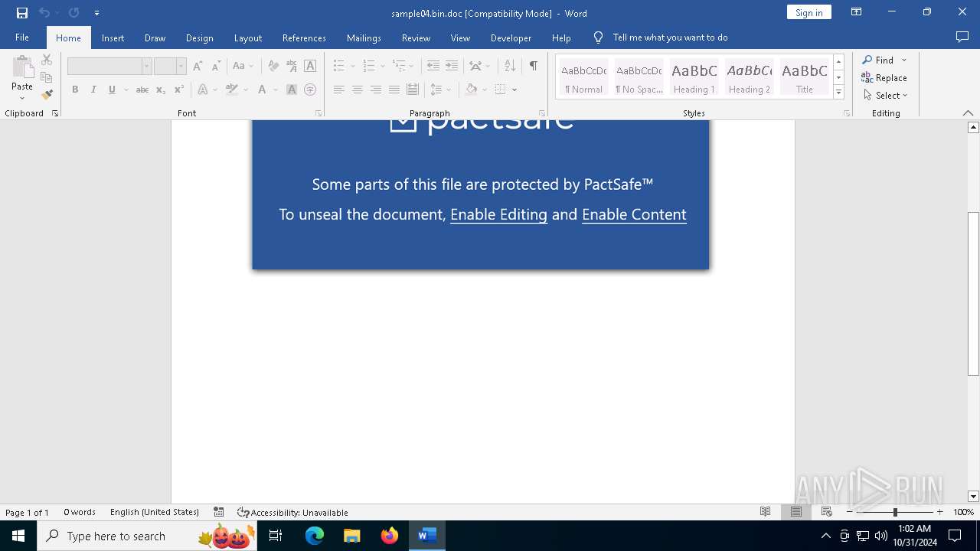Click the zoom slider handle
Viewport: 980px width, 551px height.
pyautogui.click(x=895, y=512)
